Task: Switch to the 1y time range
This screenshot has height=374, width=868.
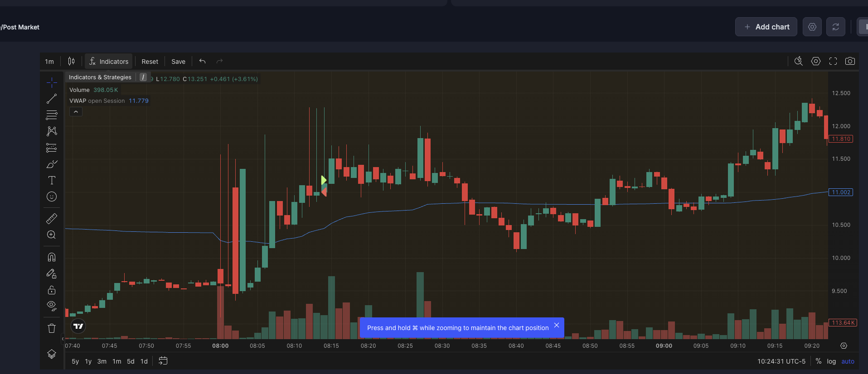Action: pyautogui.click(x=88, y=361)
